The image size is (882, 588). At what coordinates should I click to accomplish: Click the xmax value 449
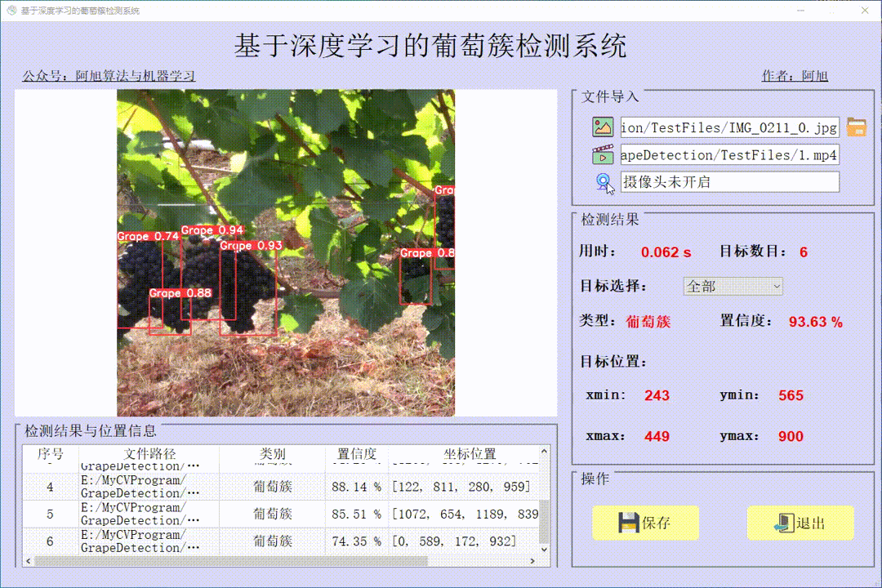click(x=657, y=437)
